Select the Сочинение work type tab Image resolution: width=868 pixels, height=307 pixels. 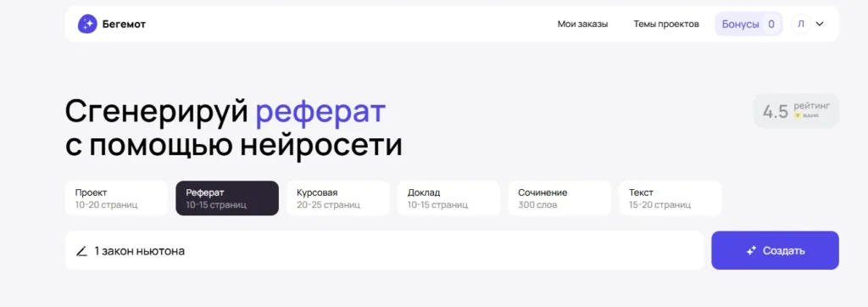tap(559, 198)
